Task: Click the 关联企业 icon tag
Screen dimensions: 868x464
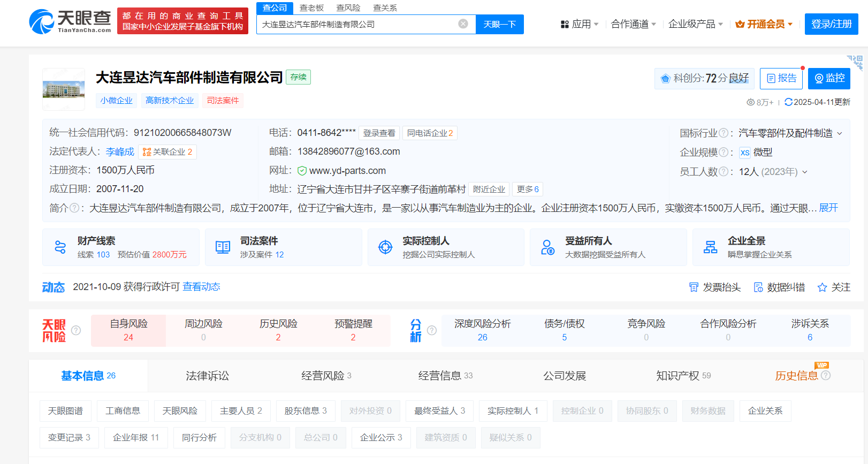Action: pyautogui.click(x=167, y=152)
